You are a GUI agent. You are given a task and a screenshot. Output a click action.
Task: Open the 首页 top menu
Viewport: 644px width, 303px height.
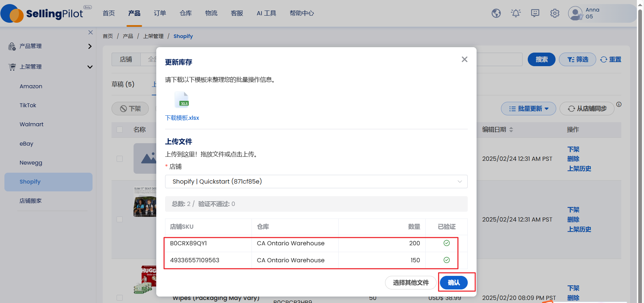pos(109,13)
